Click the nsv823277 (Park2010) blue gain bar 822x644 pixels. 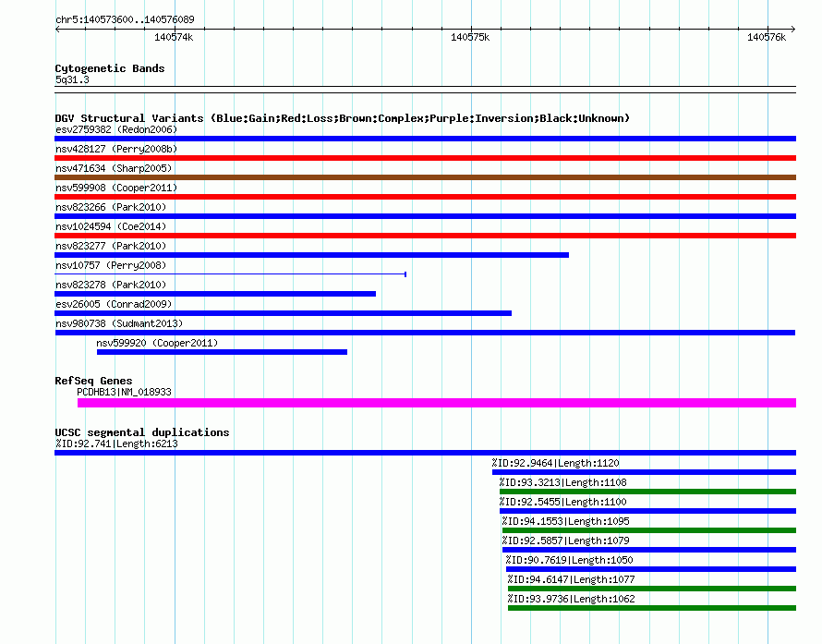click(x=311, y=255)
